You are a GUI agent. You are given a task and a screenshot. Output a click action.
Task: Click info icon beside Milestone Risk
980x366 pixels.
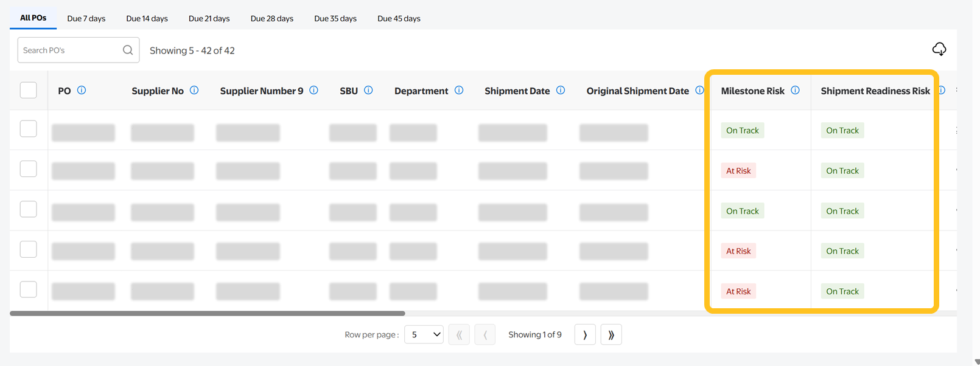click(795, 91)
